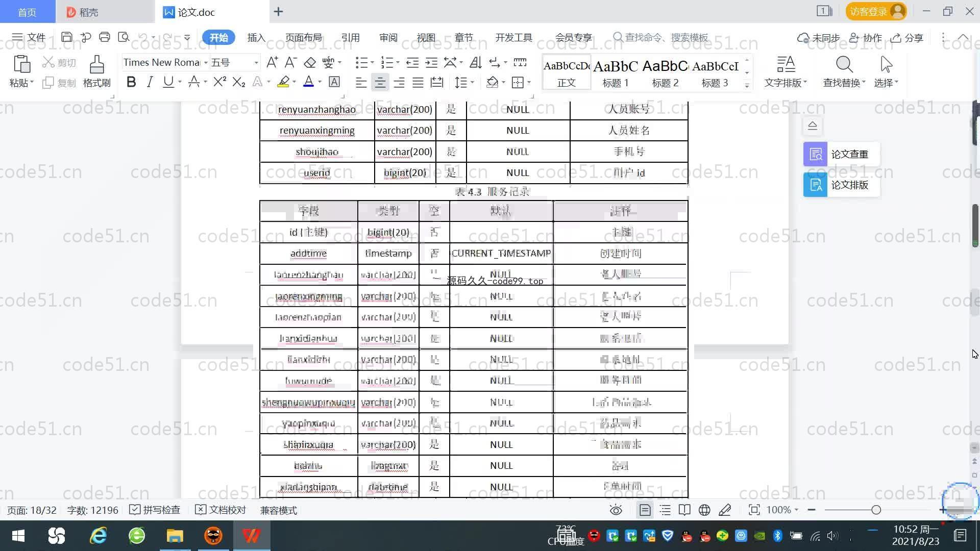Apply superscript formatting
980x551 pixels.
coord(219,82)
